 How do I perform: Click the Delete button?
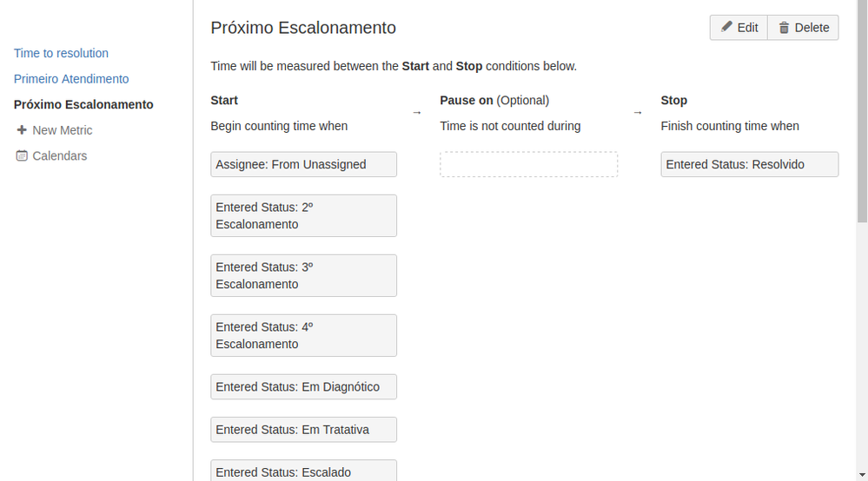click(803, 28)
